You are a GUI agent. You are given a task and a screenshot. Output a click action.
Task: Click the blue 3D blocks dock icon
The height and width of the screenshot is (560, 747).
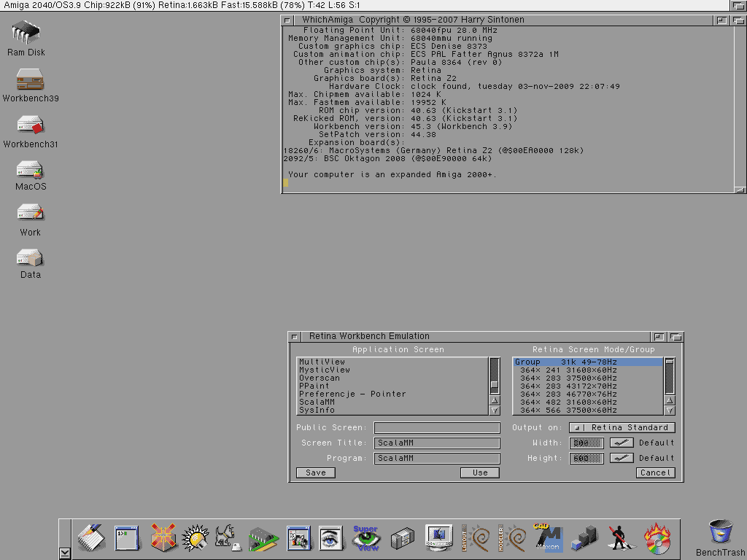tap(584, 539)
